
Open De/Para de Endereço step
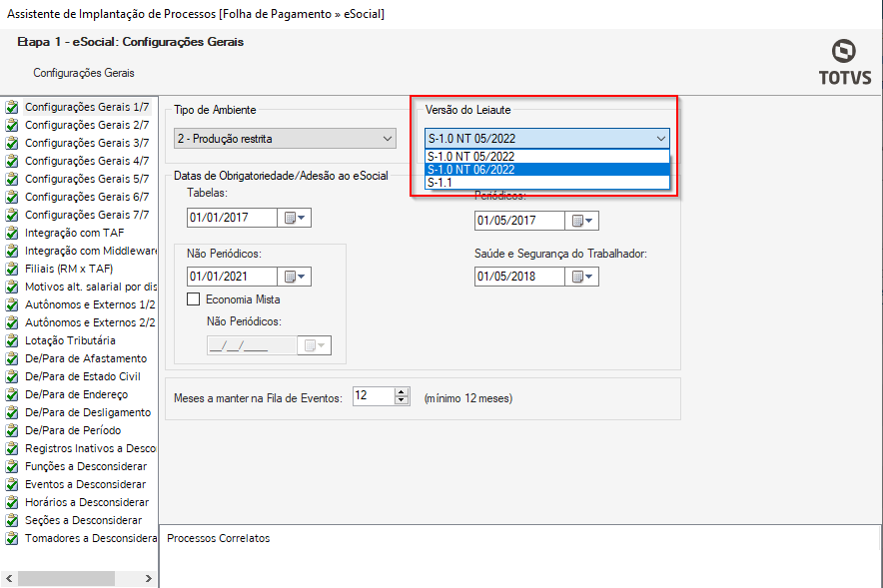(76, 395)
